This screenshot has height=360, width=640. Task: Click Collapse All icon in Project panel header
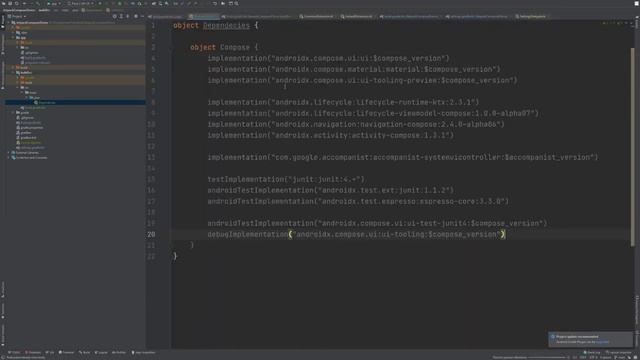point(127,16)
